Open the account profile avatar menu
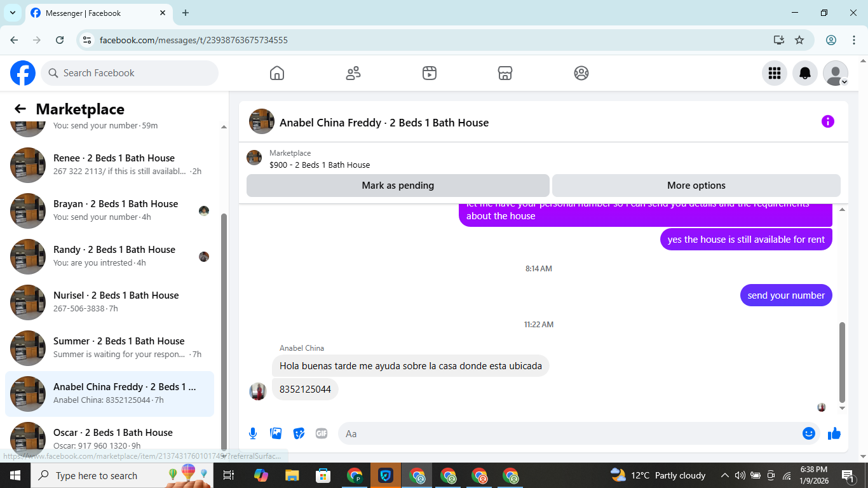868x488 pixels. (x=836, y=73)
